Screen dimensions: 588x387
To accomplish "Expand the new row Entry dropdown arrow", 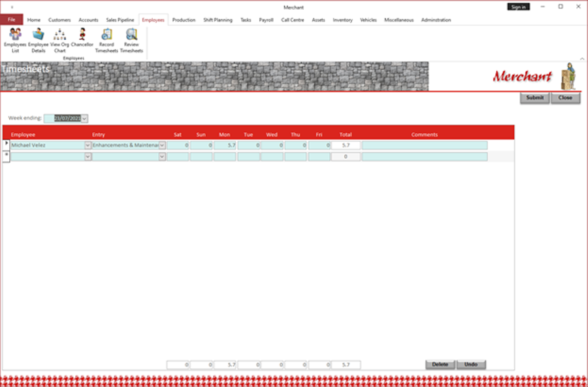I will (x=162, y=156).
